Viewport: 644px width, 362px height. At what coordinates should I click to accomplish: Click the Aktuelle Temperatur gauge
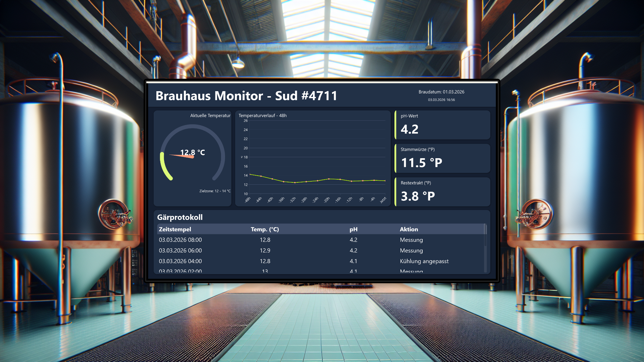pyautogui.click(x=193, y=158)
